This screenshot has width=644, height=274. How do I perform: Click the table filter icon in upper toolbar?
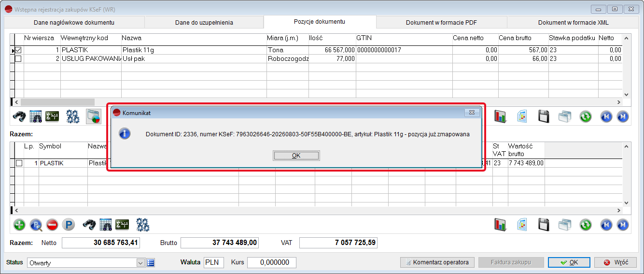point(36,116)
